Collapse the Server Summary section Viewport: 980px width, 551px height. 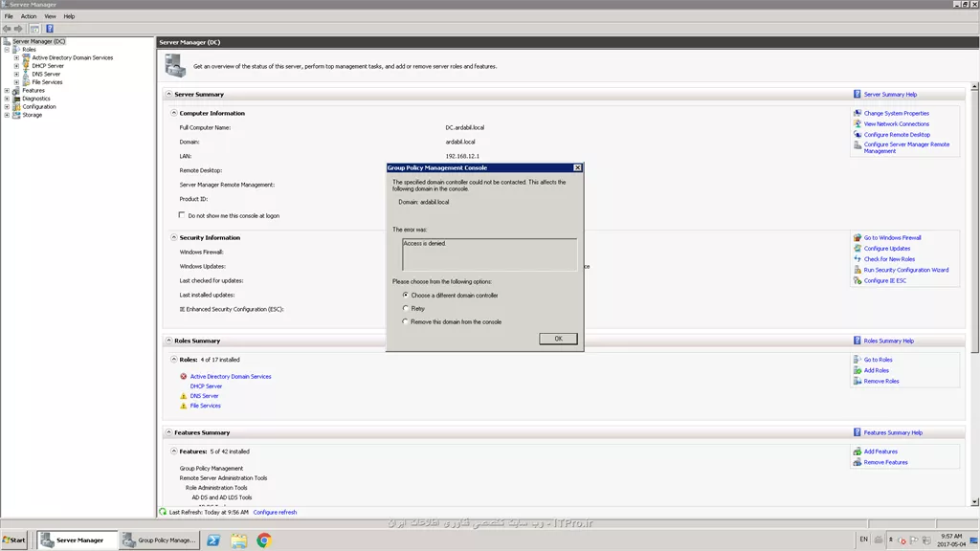coord(168,94)
